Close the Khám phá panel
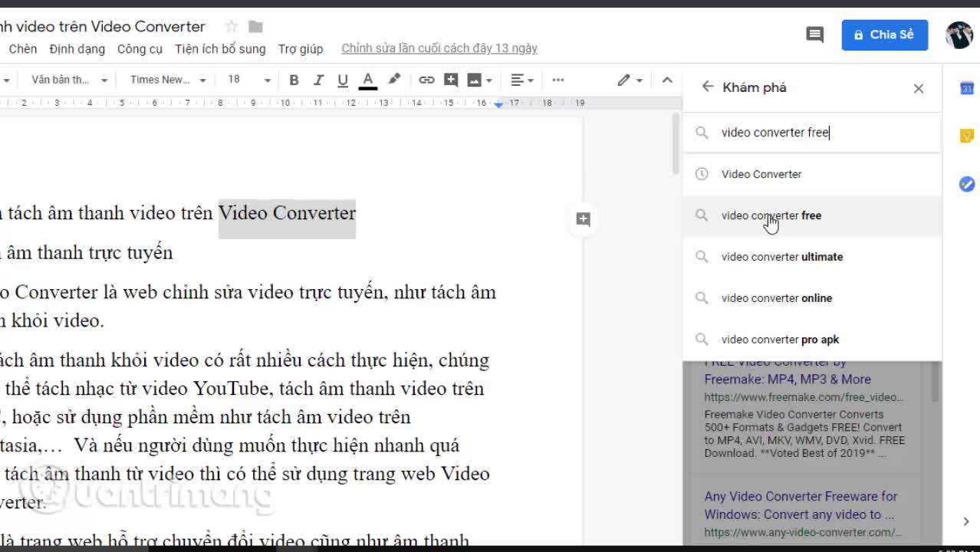Screen dimensions: 980x552 [919, 88]
